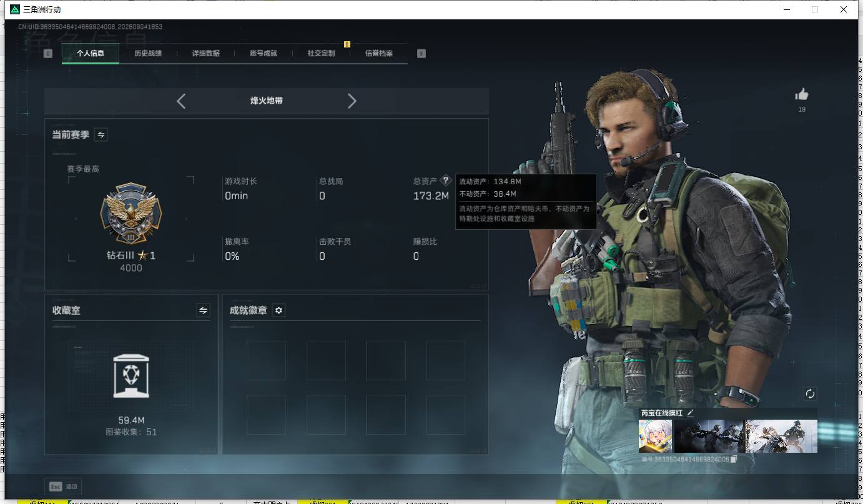Open the 历史战绩 tab
The width and height of the screenshot is (863, 504).
tap(148, 53)
